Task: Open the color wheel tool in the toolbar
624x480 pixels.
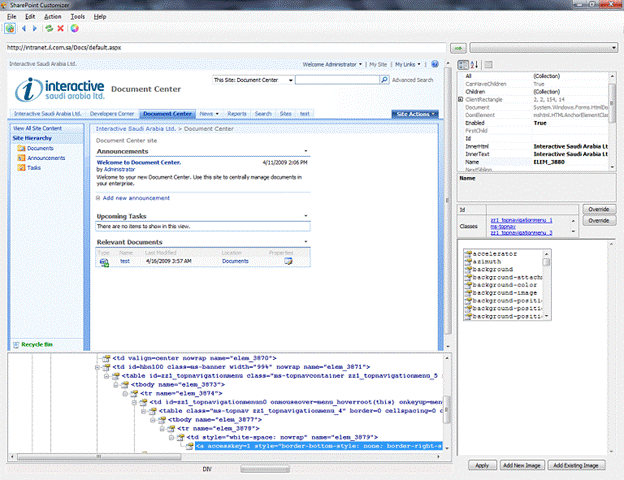Action: pos(74,28)
